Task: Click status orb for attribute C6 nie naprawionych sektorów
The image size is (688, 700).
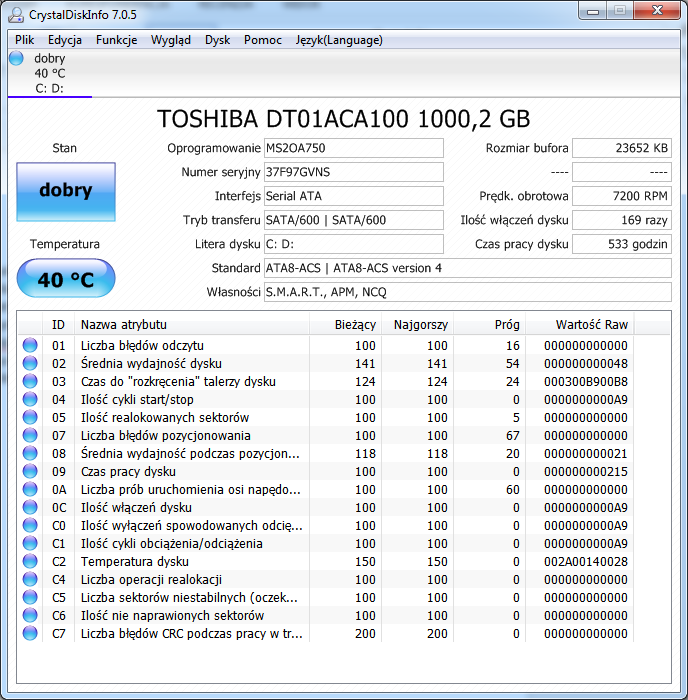Action: [x=30, y=615]
